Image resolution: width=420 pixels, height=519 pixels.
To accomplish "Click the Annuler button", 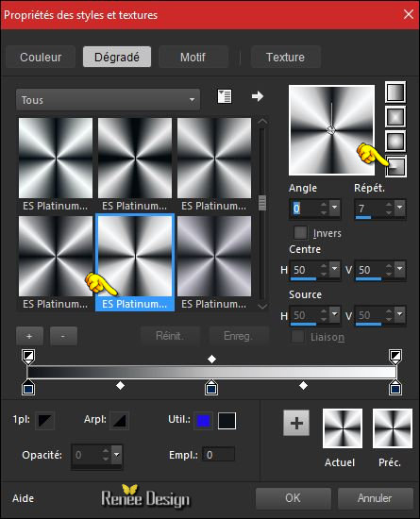I will click(375, 498).
